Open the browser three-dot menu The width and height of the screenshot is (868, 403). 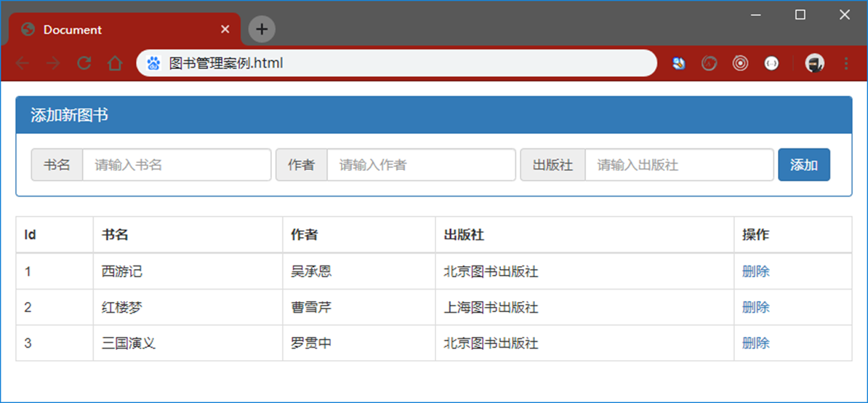(845, 64)
